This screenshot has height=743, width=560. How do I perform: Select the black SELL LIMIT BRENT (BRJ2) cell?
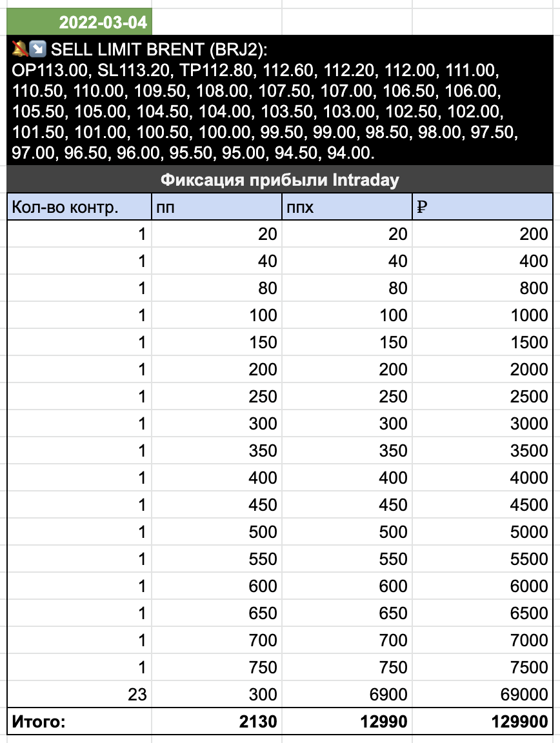pyautogui.click(x=280, y=100)
